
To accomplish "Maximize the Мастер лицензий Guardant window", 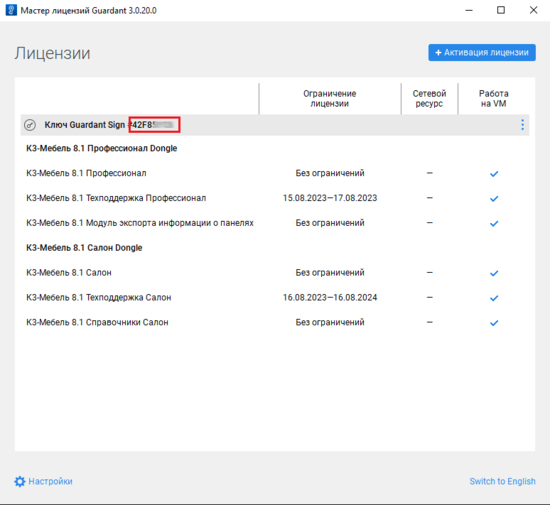I will 501,10.
